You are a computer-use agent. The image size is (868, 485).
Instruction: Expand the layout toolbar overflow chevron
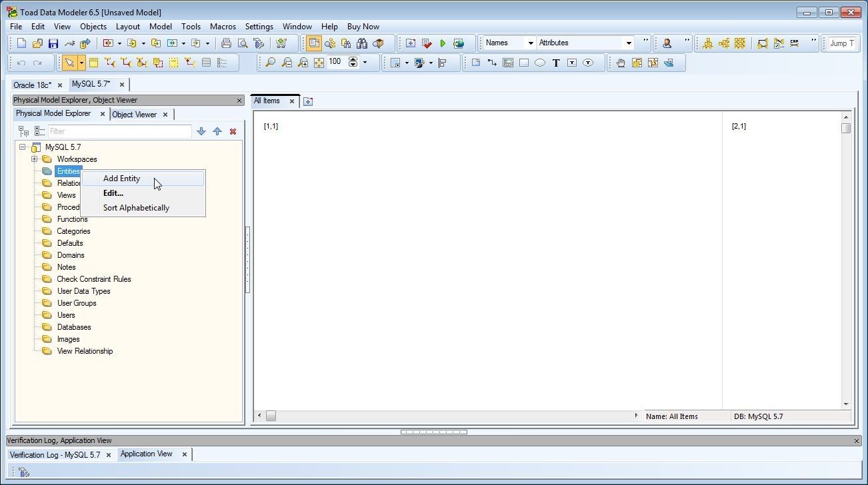click(813, 41)
